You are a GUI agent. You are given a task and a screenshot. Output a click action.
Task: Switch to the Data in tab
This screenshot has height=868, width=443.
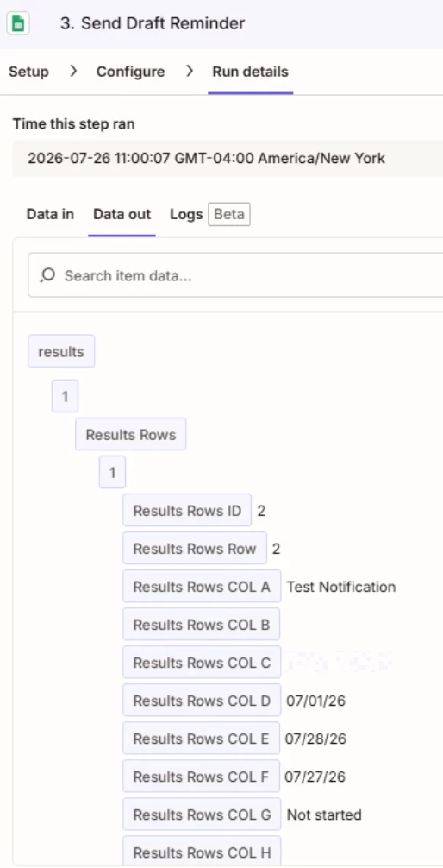[50, 214]
